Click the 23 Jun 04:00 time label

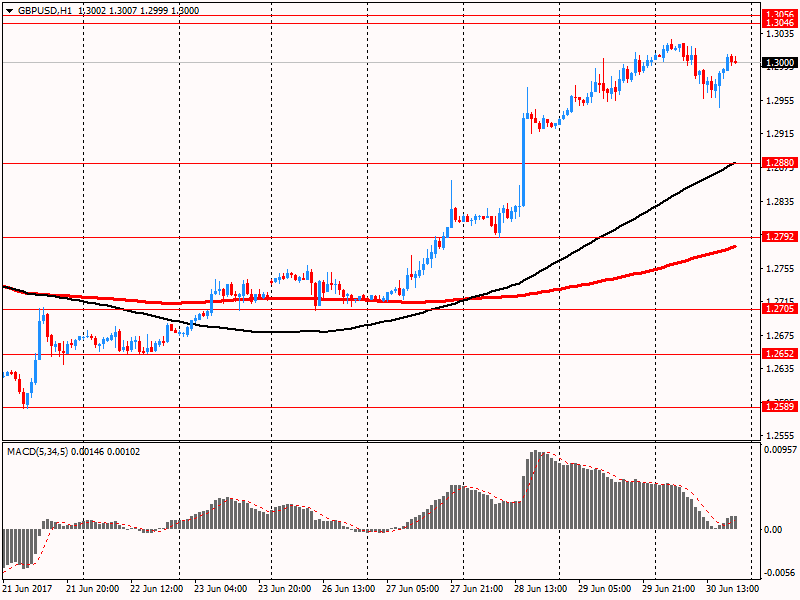pos(220,588)
